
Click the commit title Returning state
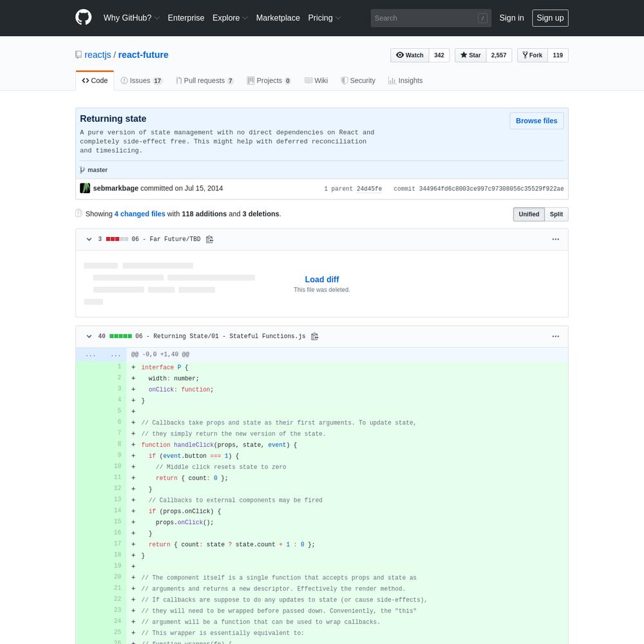pyautogui.click(x=113, y=118)
